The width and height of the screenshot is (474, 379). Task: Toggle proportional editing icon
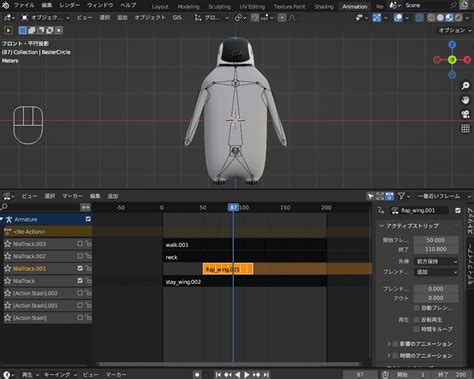pos(282,18)
